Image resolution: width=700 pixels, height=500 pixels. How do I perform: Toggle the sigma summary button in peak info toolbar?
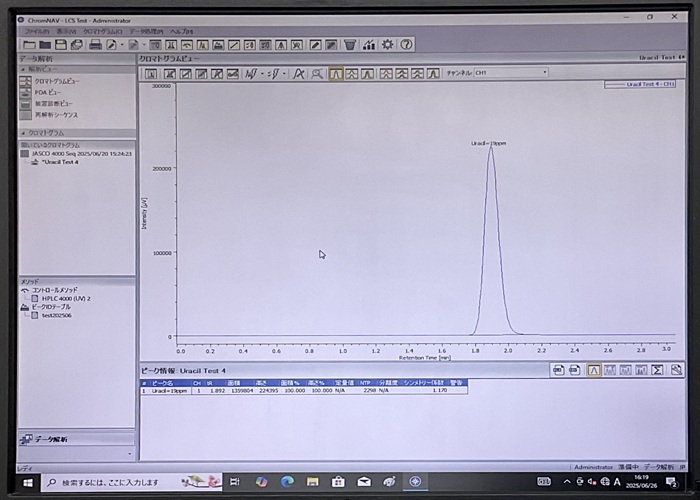click(658, 370)
